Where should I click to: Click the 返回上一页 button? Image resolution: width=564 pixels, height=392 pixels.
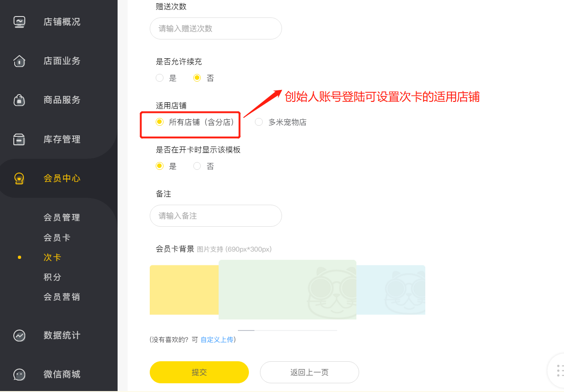coord(310,372)
